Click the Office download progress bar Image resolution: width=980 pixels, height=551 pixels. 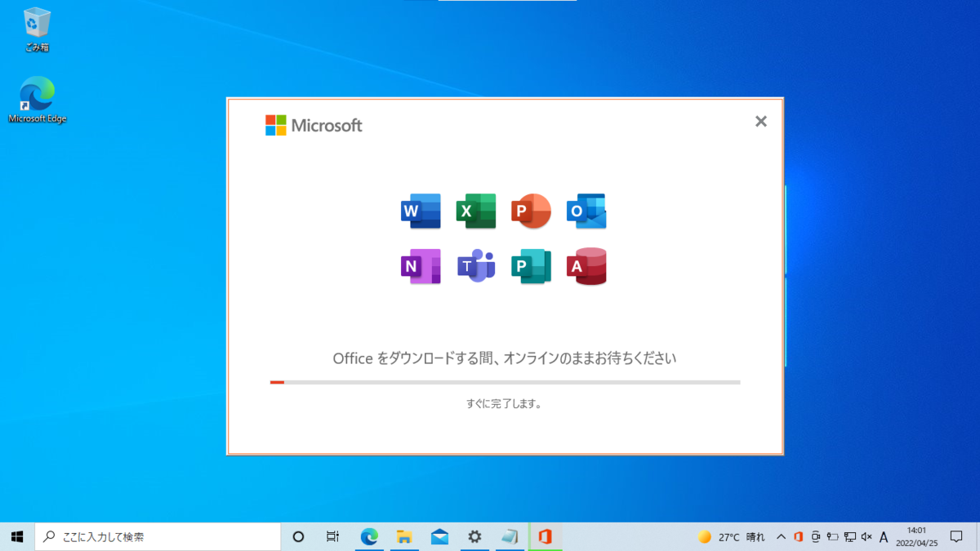(x=506, y=382)
